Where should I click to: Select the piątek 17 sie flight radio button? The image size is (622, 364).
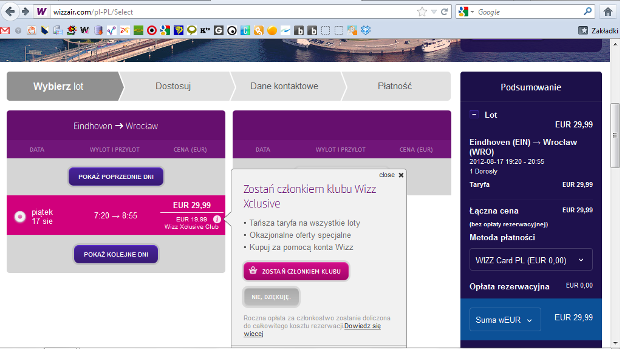tap(20, 216)
